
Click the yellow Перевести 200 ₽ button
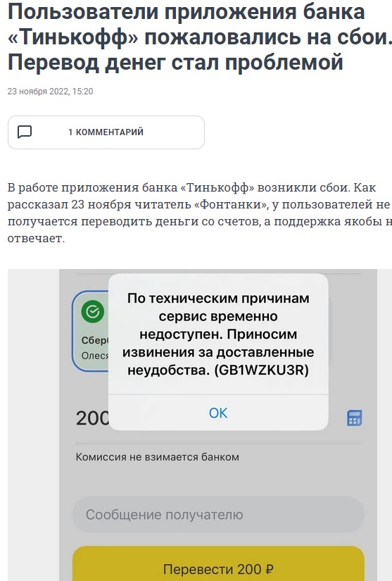pos(218,563)
